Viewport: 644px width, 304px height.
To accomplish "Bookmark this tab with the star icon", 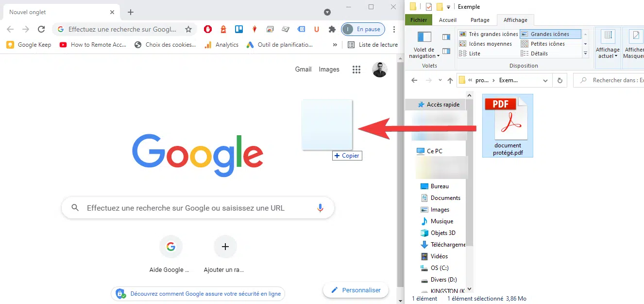I will [x=188, y=29].
